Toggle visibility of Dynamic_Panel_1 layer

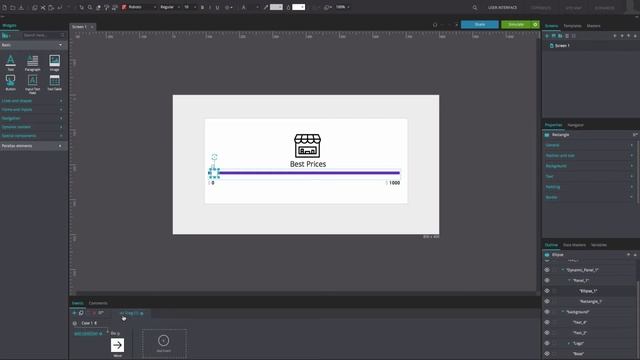(547, 270)
